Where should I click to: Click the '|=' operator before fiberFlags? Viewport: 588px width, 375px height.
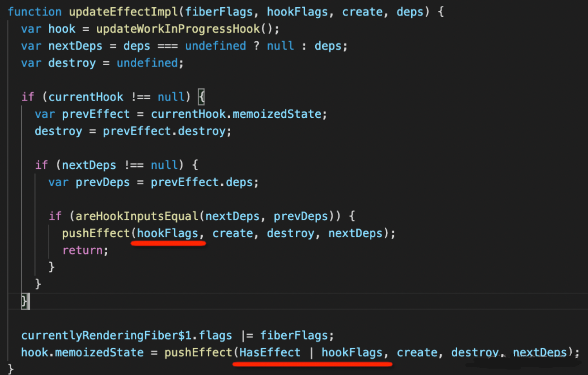248,336
